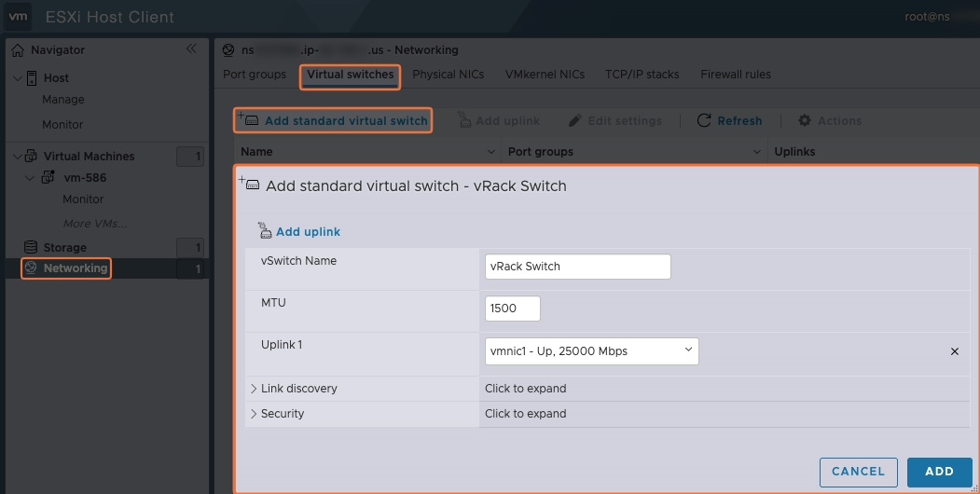Switch to the TCP/IP stacks tab

642,75
